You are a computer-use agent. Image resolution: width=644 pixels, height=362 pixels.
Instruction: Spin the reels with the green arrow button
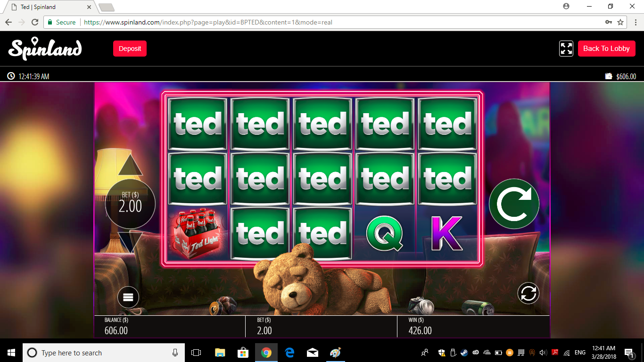(514, 204)
